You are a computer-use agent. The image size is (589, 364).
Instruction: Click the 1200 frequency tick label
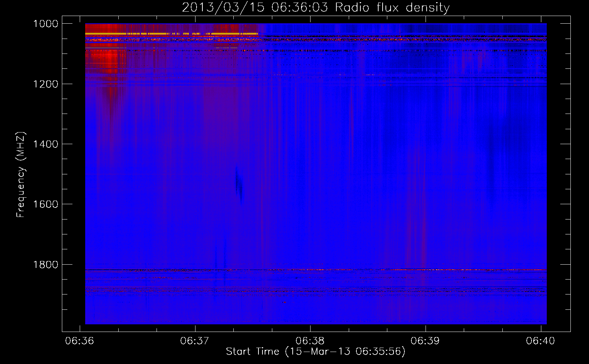point(46,84)
